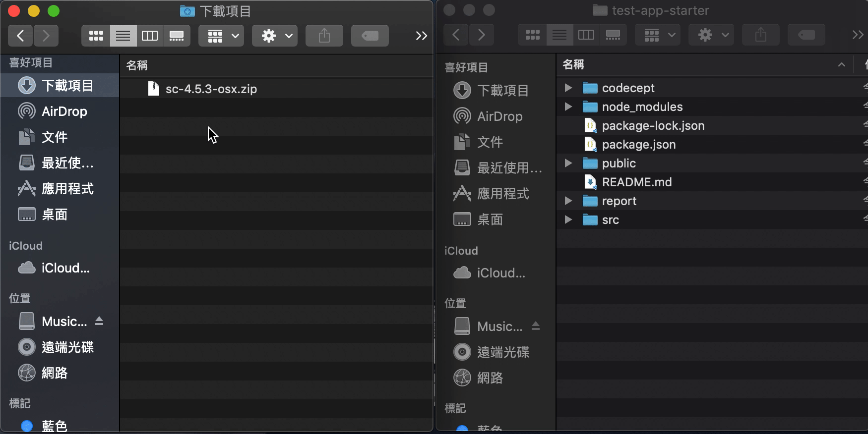Click Share button in test-app-starter window

click(761, 35)
